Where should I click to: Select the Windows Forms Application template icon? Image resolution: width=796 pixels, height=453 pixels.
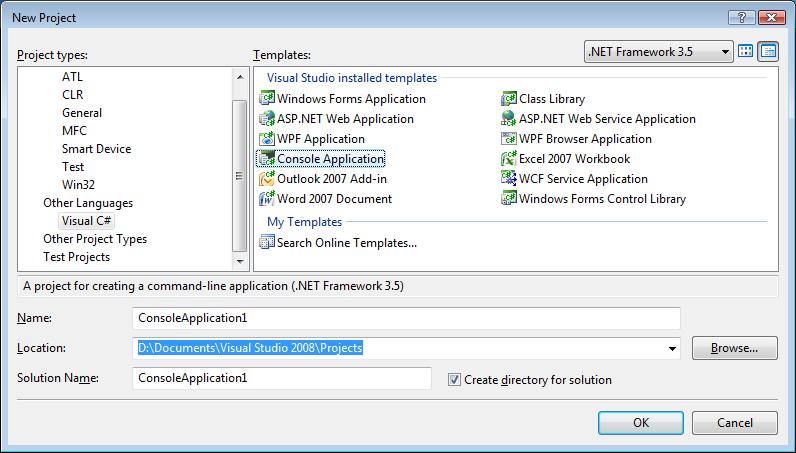(x=267, y=99)
